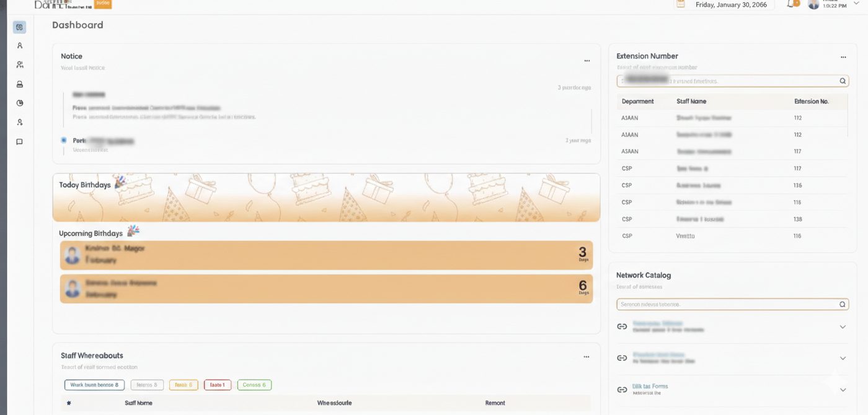Focus the Network Catalog search field

[x=732, y=304]
